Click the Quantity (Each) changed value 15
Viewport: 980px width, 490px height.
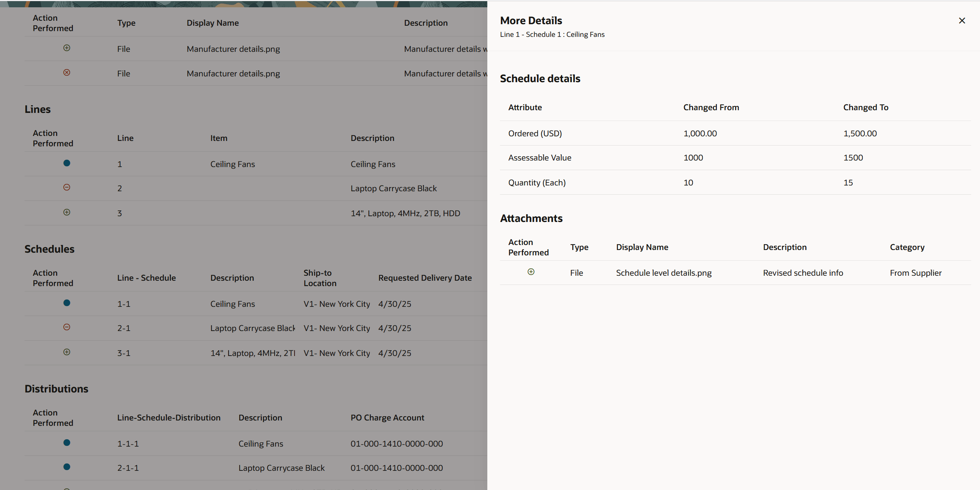point(848,182)
